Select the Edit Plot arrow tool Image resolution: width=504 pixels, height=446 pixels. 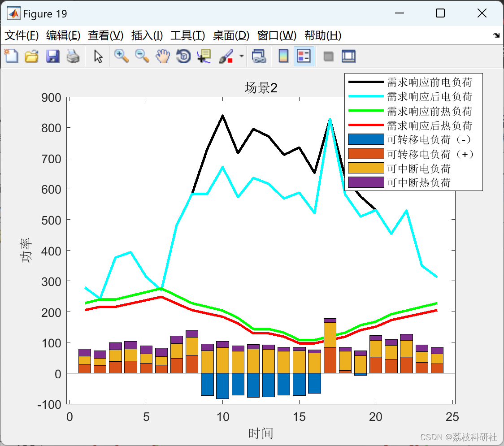pos(98,56)
